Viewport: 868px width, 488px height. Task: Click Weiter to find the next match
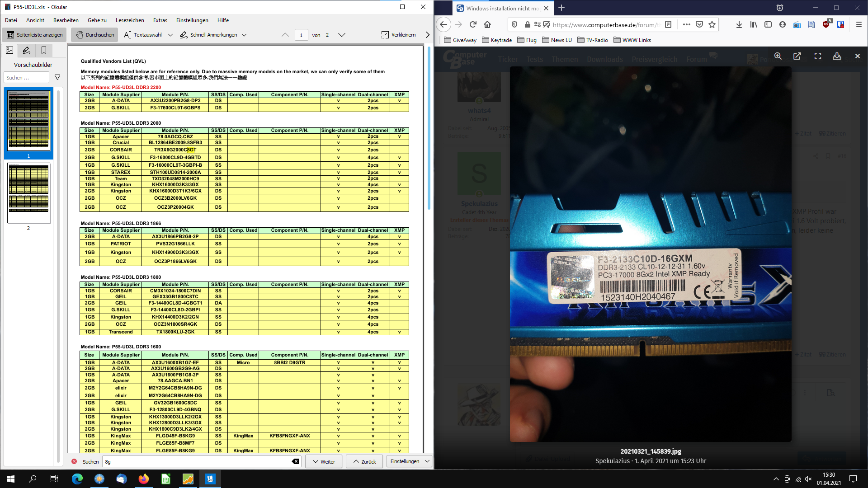pos(324,461)
